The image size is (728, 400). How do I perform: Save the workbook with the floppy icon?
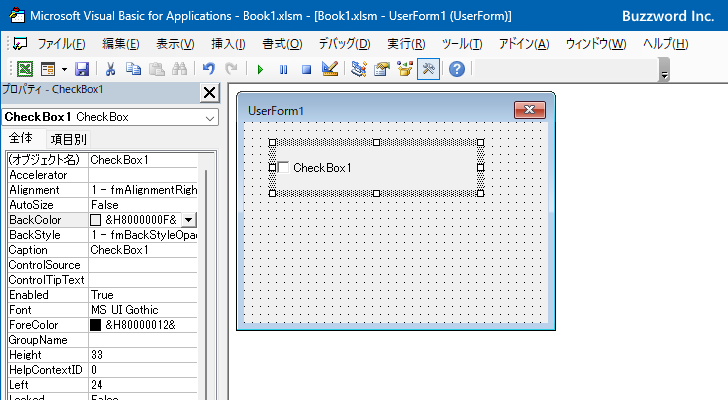tap(82, 69)
